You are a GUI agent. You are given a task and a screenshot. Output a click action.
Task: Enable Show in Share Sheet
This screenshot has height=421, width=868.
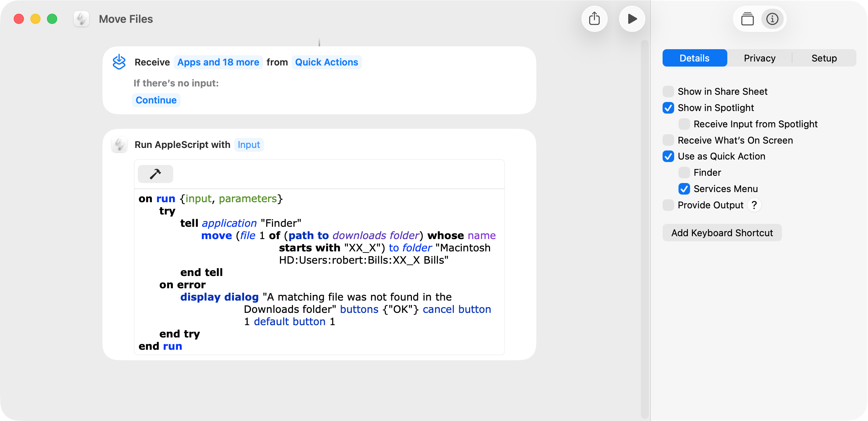(668, 92)
